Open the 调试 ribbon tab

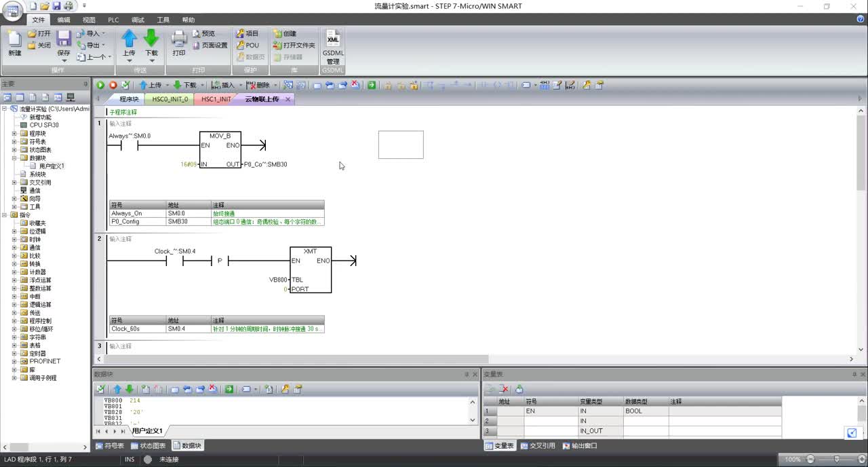tap(138, 20)
